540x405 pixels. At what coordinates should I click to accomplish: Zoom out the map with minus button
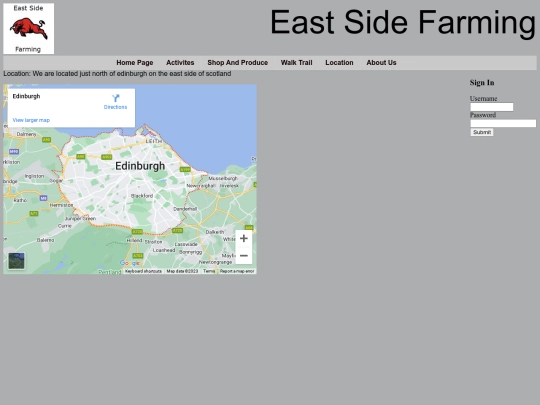[244, 256]
